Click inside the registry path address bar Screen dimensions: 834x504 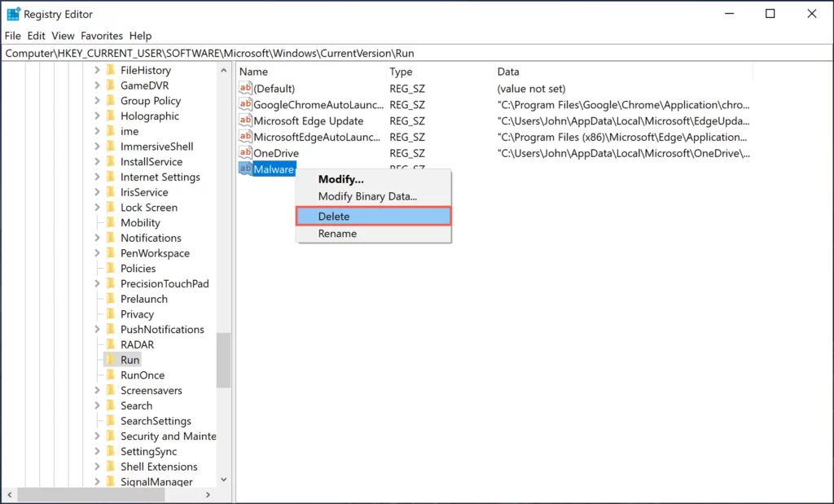pyautogui.click(x=326, y=52)
